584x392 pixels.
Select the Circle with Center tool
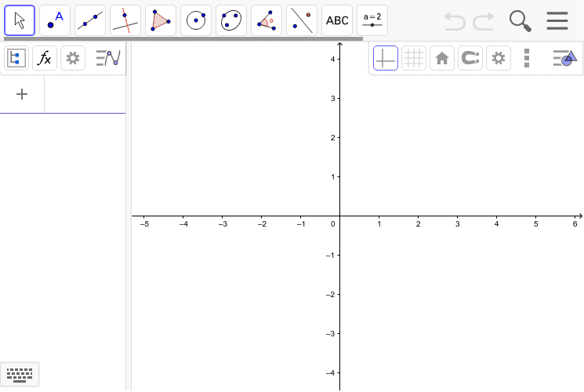[x=196, y=20]
